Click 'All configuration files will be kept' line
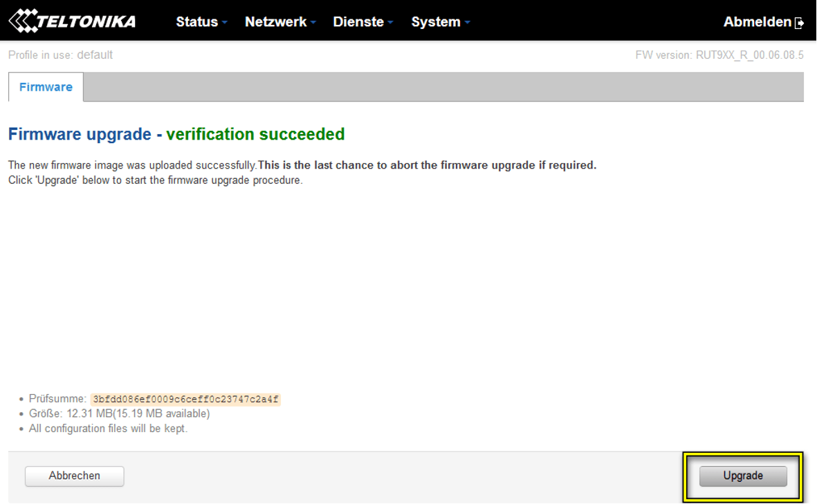Viewport: 817px width, 504px height. (x=108, y=429)
